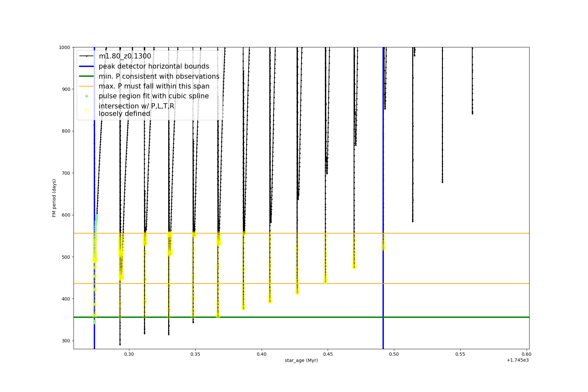Image resolution: width=588 pixels, height=392 pixels.
Task: Click the m1.80_z0.1300 legend label
Action: coord(125,56)
